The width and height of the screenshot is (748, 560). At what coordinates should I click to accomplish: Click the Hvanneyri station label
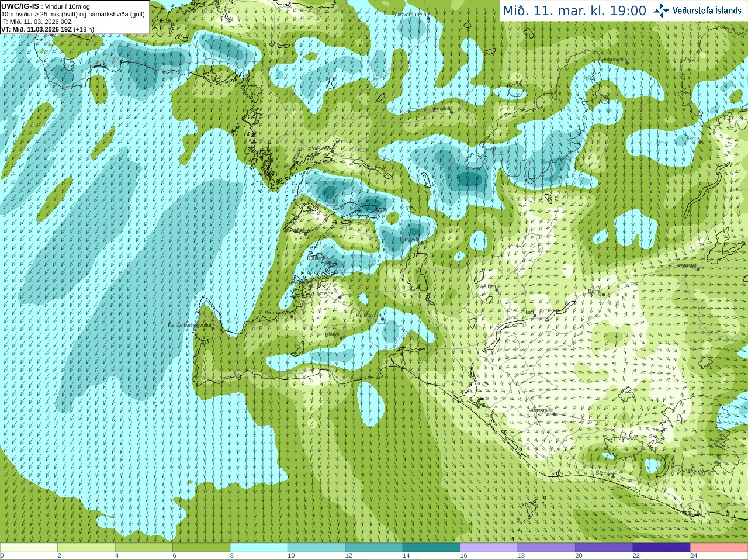(x=320, y=148)
